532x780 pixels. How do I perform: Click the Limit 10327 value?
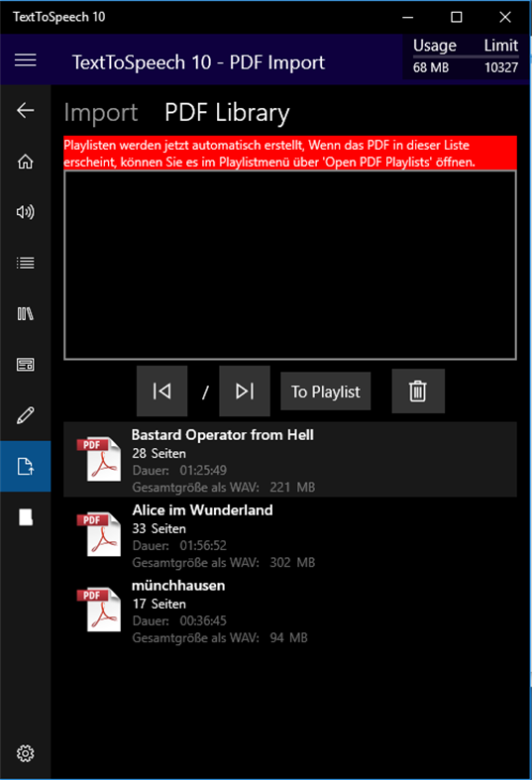tap(501, 67)
